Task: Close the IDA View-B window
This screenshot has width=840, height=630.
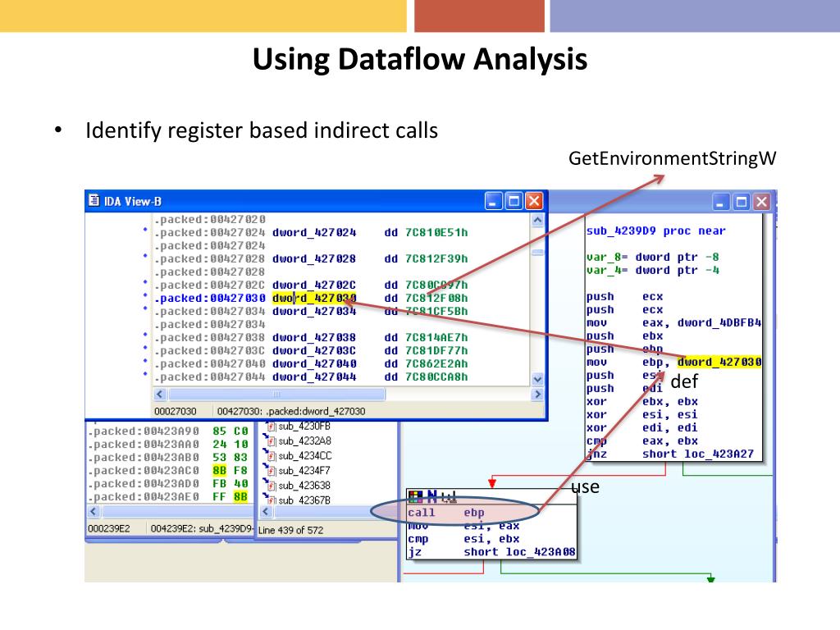Action: [x=534, y=202]
